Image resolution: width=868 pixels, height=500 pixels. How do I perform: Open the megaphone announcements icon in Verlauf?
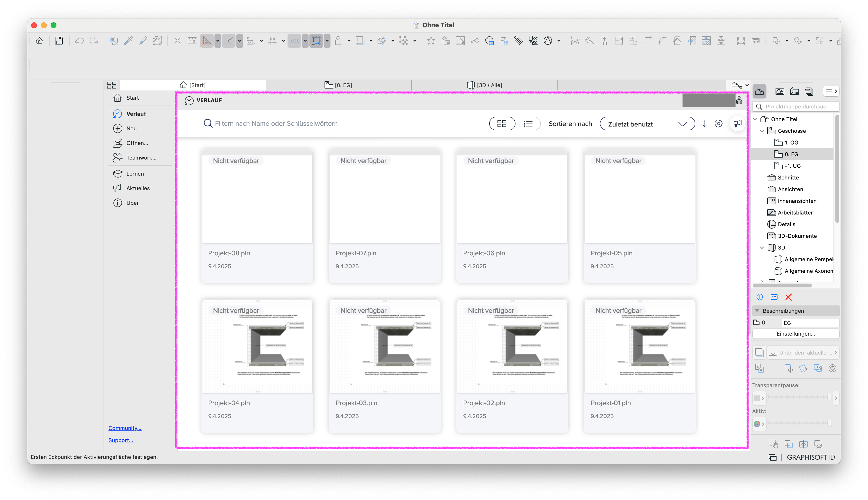737,124
